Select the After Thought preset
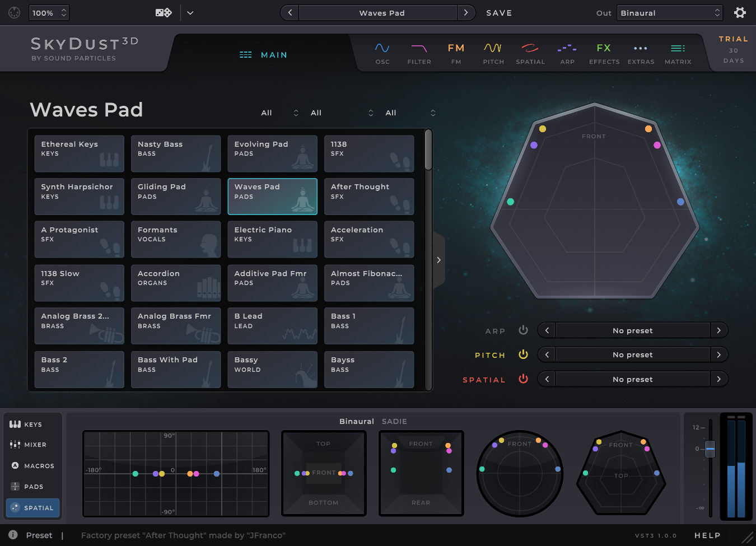The height and width of the screenshot is (546, 756). (369, 197)
